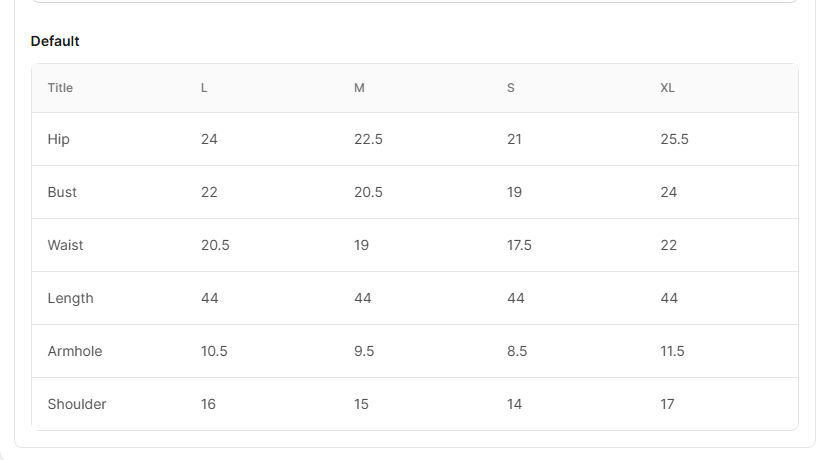Image resolution: width=826 pixels, height=460 pixels.
Task: Click the Hip value for size S
Action: pyautogui.click(x=514, y=139)
